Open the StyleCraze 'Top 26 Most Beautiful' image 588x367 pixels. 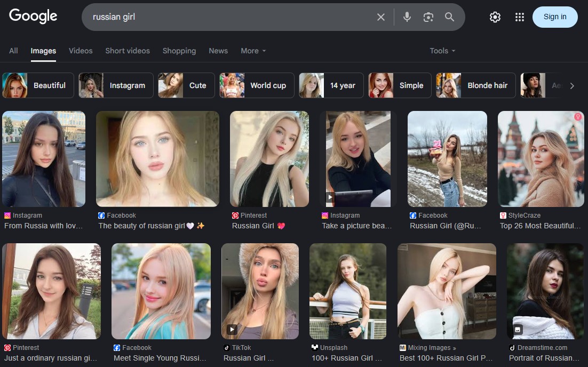[x=541, y=159]
